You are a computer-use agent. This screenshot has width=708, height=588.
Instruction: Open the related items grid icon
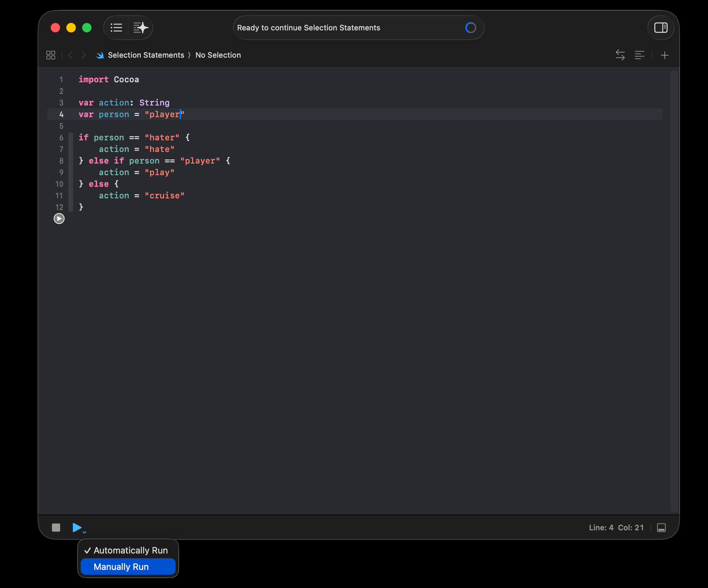[51, 55]
